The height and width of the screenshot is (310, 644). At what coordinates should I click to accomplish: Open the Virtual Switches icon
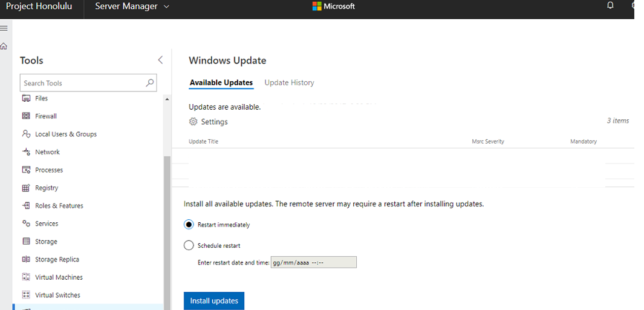(26, 295)
